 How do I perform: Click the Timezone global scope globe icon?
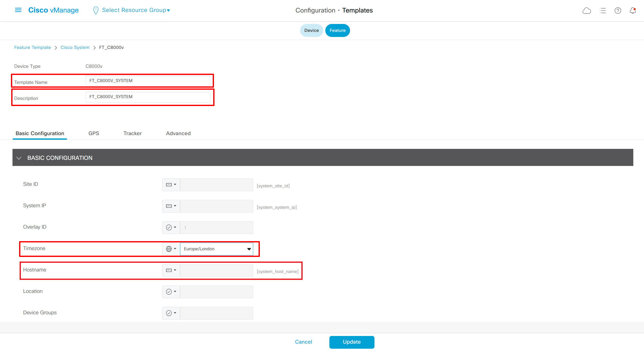[x=169, y=249]
